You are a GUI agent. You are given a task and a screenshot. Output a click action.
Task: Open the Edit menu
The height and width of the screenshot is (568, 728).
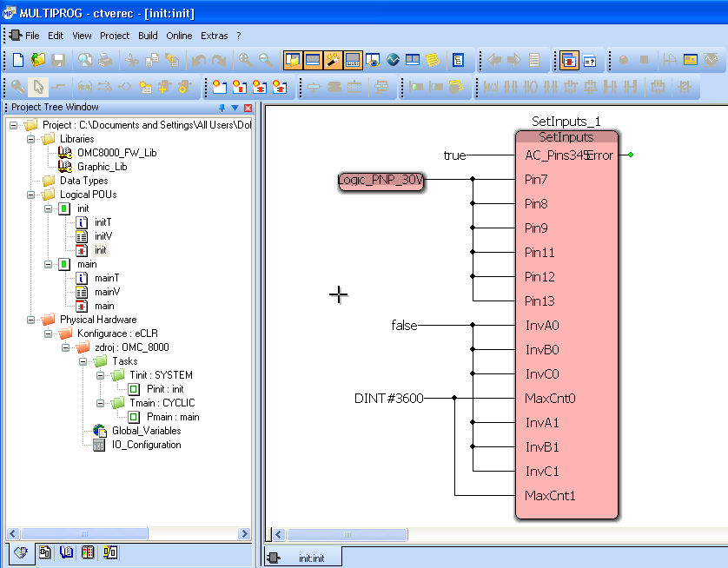56,36
